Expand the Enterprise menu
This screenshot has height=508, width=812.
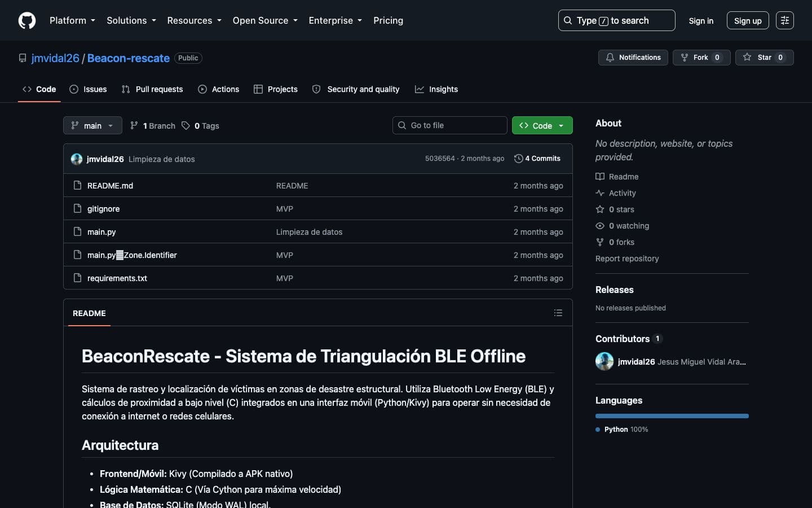pos(336,20)
